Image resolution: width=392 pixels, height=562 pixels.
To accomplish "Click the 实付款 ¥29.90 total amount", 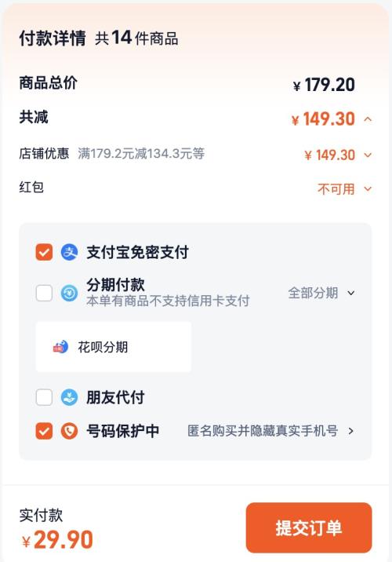I will point(57,539).
